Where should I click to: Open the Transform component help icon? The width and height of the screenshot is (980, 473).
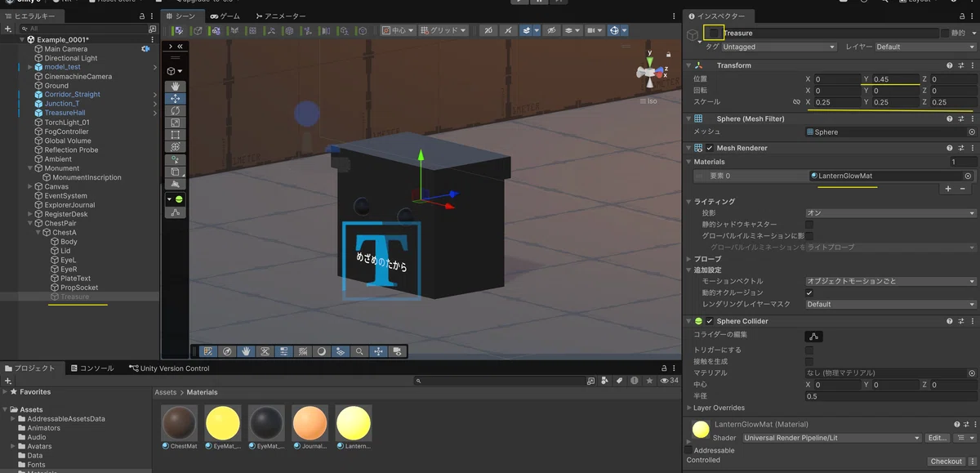(x=950, y=65)
